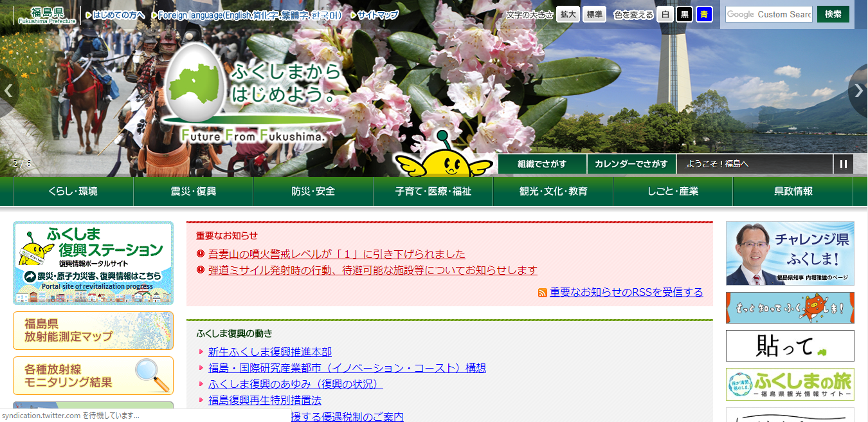The width and height of the screenshot is (868, 422).
Task: Switch color scheme to black (黒)
Action: (x=685, y=14)
